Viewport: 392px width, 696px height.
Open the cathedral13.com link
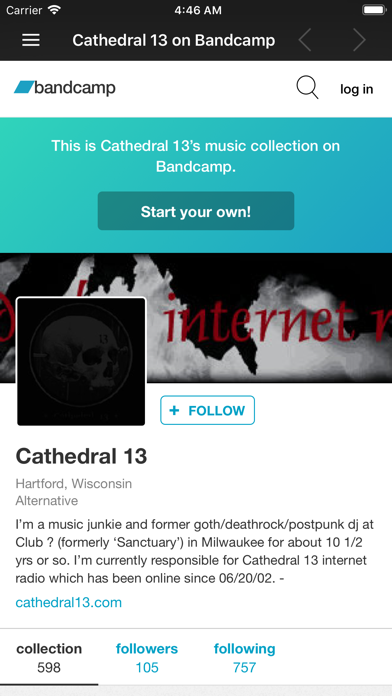pos(68,602)
